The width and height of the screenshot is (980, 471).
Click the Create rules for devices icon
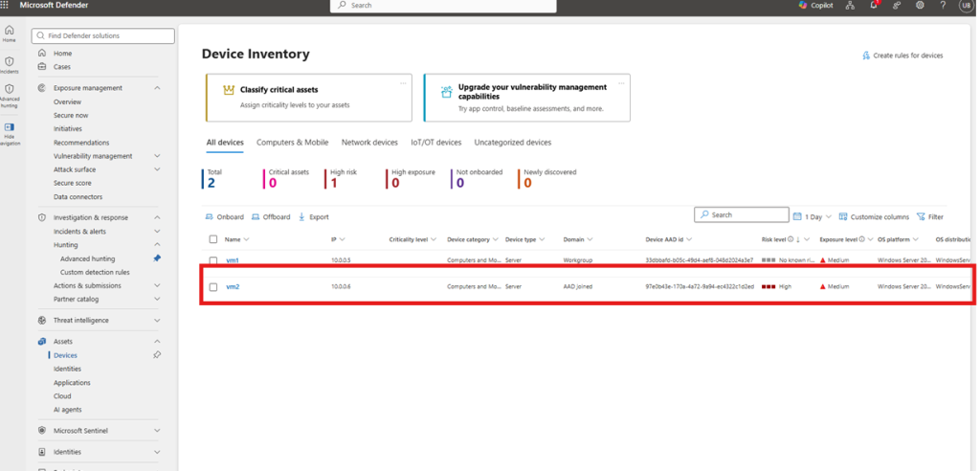coord(866,55)
